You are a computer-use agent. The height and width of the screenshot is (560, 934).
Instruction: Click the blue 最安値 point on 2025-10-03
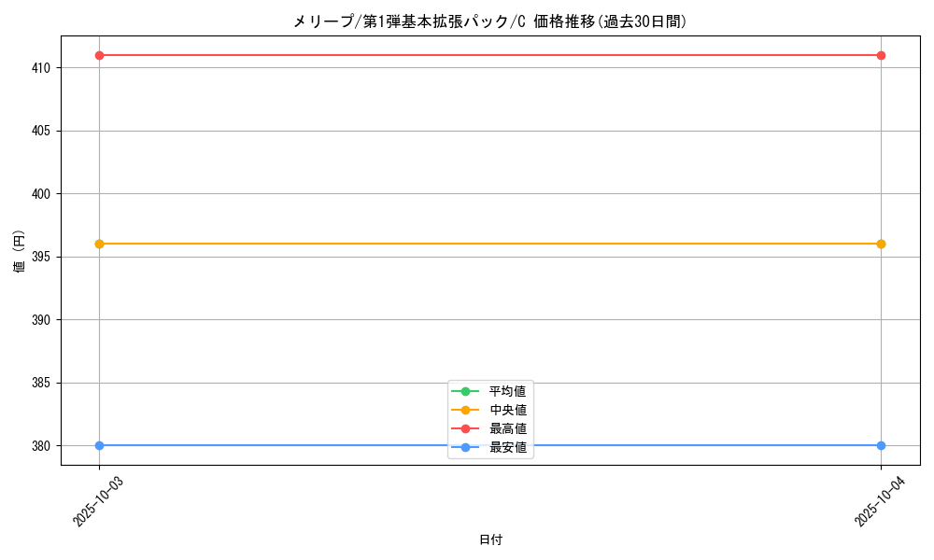click(99, 445)
